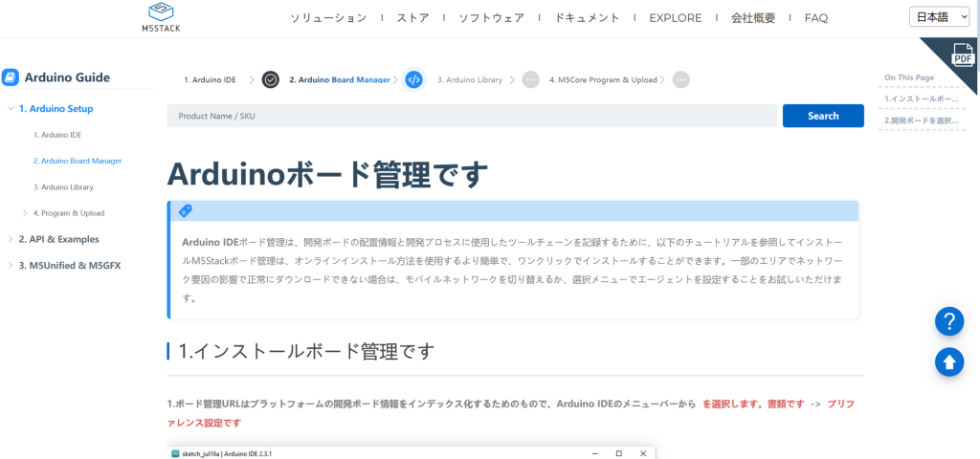Click the blue code step icon
The width and height of the screenshot is (980, 459).
413,80
